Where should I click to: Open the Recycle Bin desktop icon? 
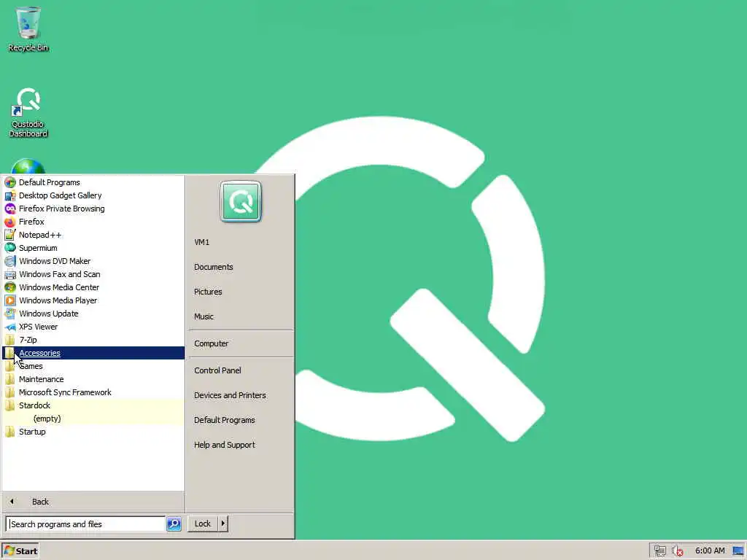pos(28,28)
